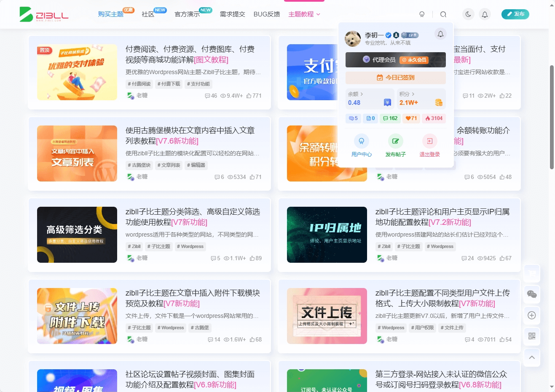
Task: Toggle dark mode with the moon icon
Action: (468, 14)
